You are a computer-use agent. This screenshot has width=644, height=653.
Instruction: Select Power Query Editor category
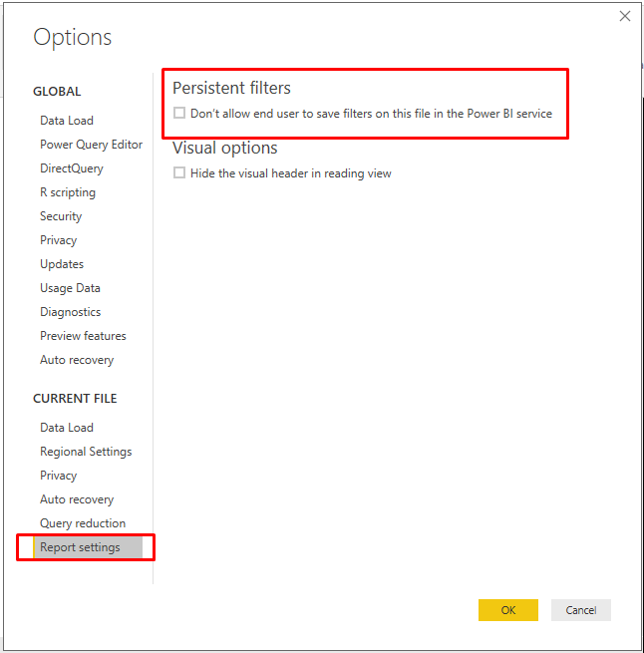click(92, 145)
